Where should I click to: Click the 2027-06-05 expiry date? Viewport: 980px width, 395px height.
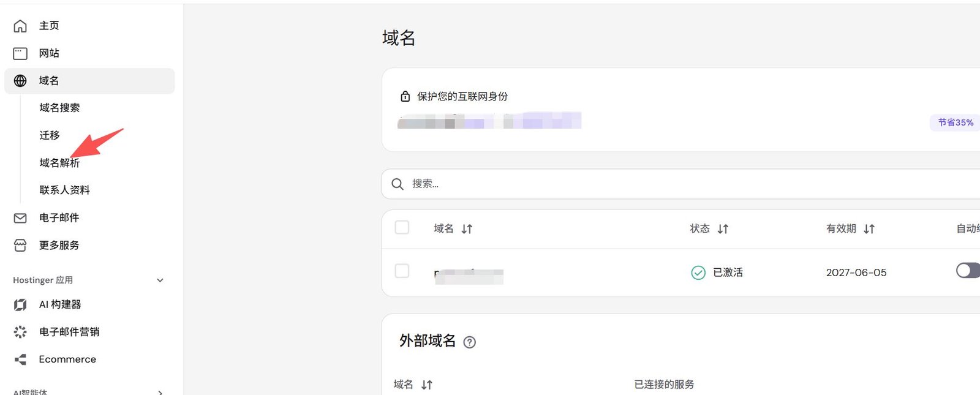856,273
